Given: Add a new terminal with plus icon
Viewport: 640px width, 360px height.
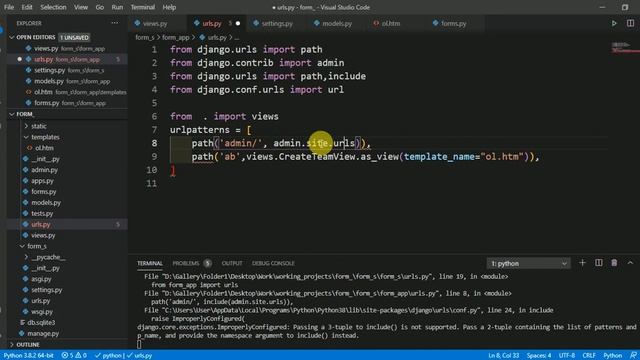Looking at the screenshot, I should [582, 263].
